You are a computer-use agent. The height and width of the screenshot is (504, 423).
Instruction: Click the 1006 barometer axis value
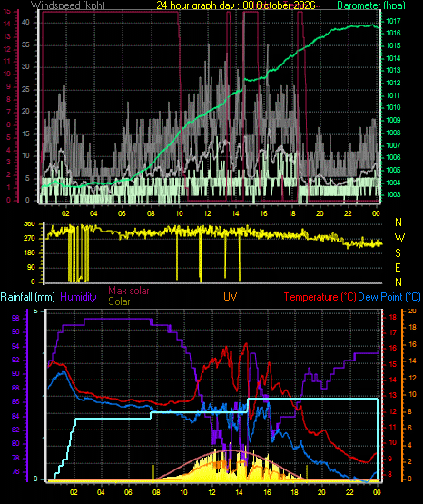tap(393, 157)
